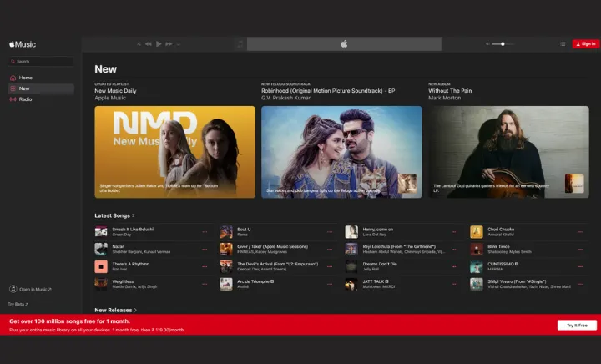The image size is (601, 364).
Task: Click There's A Rhythmn pink artwork
Action: pos(101,266)
